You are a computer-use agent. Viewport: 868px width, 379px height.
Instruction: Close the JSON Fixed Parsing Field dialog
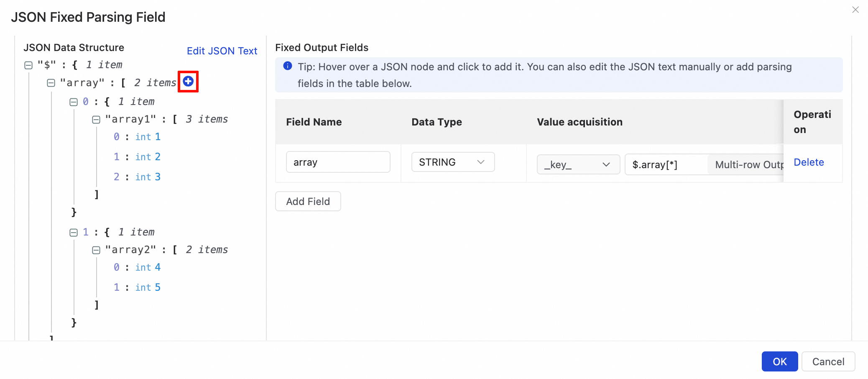coord(855,10)
